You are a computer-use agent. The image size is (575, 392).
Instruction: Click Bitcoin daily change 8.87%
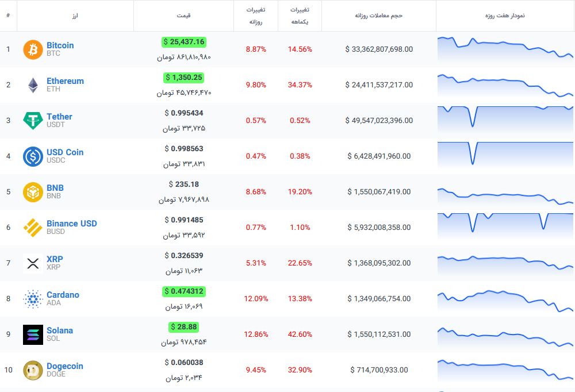(x=256, y=49)
